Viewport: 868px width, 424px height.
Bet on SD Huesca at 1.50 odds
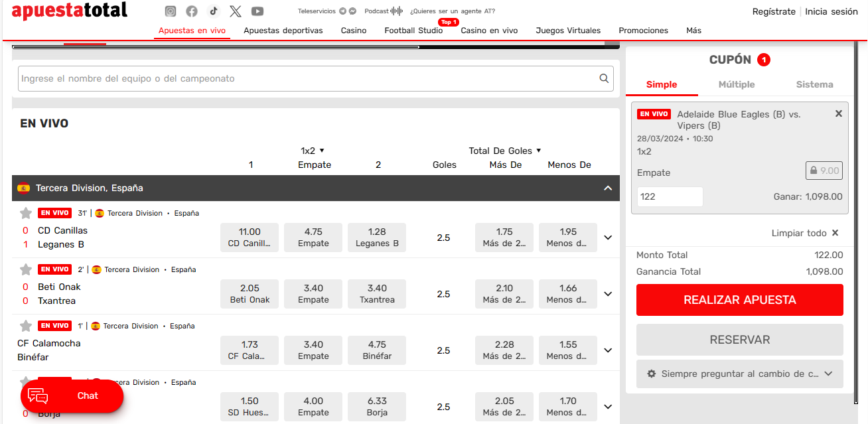pos(250,407)
